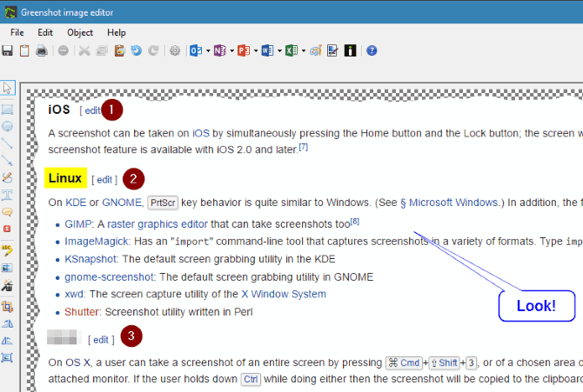583x392 pixels.
Task: Expand the OneNote export dropdown arrow
Action: click(x=231, y=51)
